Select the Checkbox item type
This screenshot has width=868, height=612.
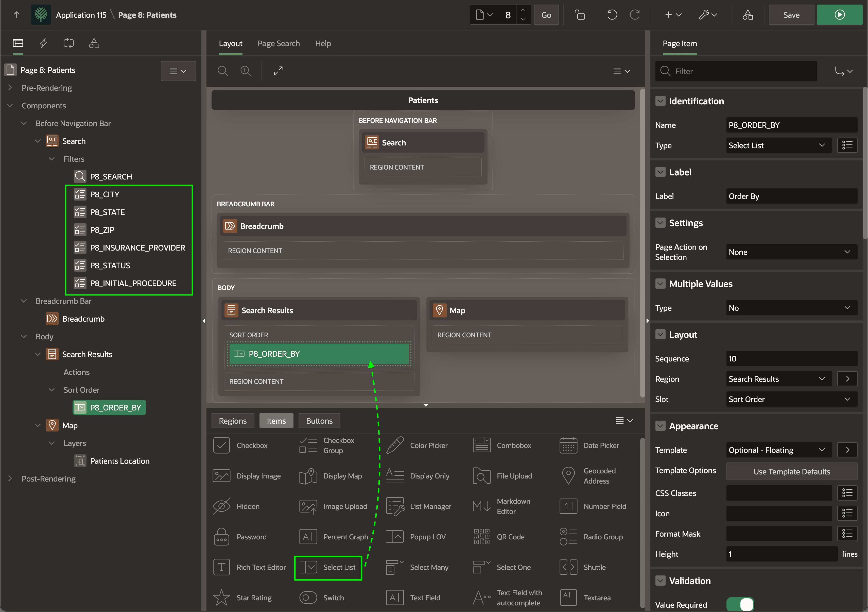coord(240,445)
